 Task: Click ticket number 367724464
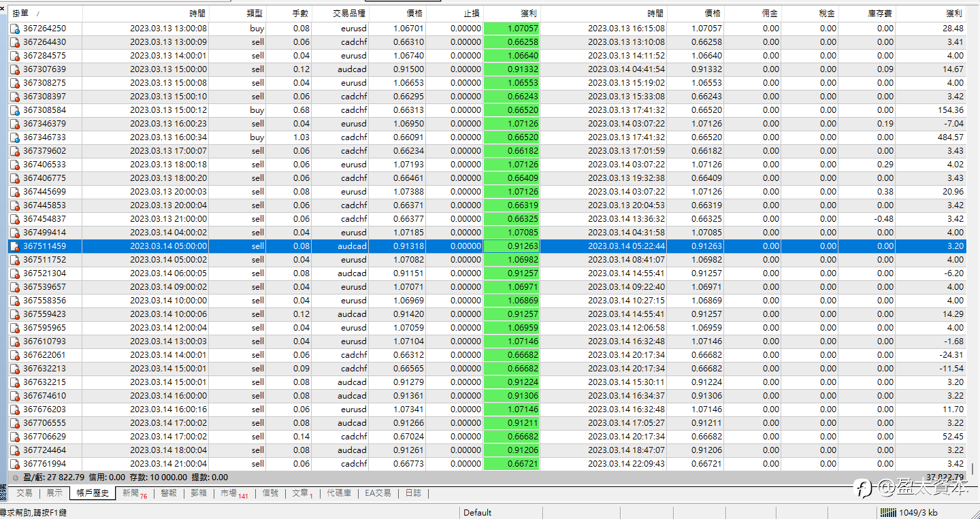click(45, 450)
